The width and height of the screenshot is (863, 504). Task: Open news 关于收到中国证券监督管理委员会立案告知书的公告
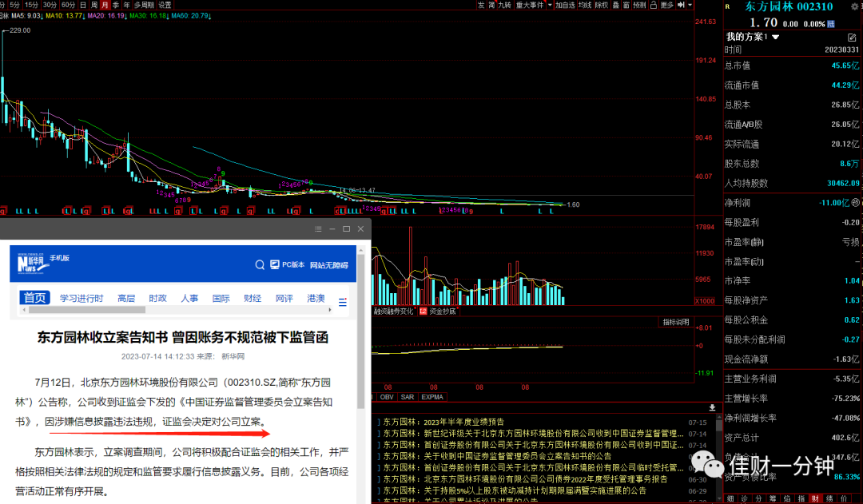[x=517, y=456]
